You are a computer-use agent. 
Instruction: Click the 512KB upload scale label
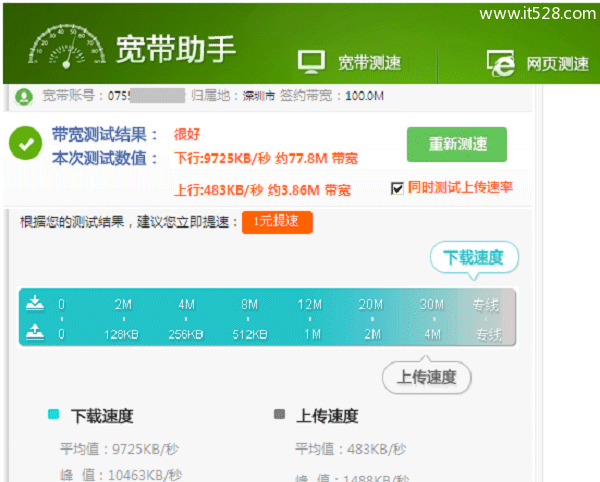pyautogui.click(x=249, y=335)
